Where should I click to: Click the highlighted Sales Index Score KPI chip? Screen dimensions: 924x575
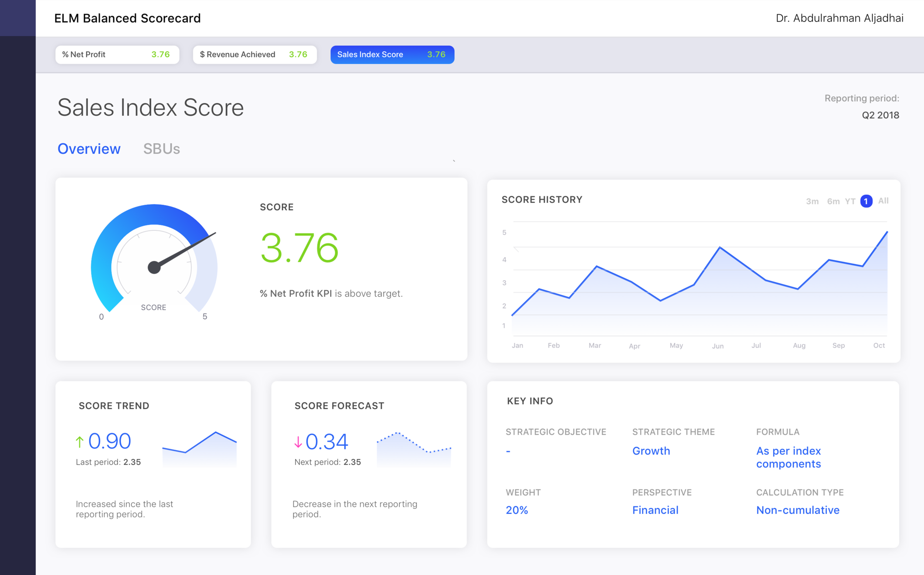click(x=392, y=54)
